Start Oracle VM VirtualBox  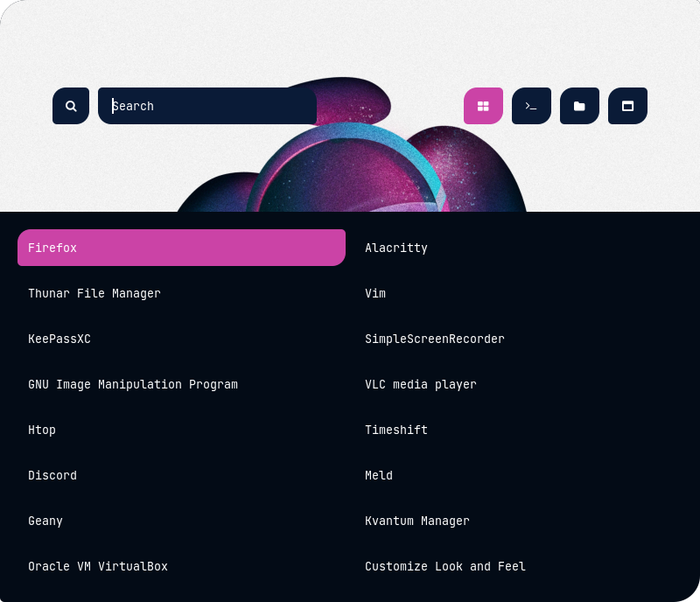98,566
